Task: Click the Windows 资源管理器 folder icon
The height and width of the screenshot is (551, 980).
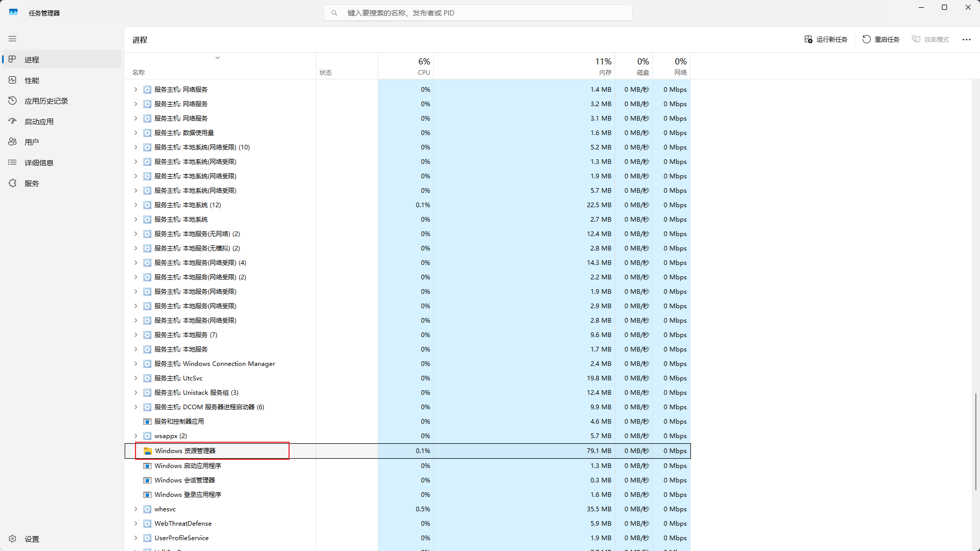Action: 147,451
